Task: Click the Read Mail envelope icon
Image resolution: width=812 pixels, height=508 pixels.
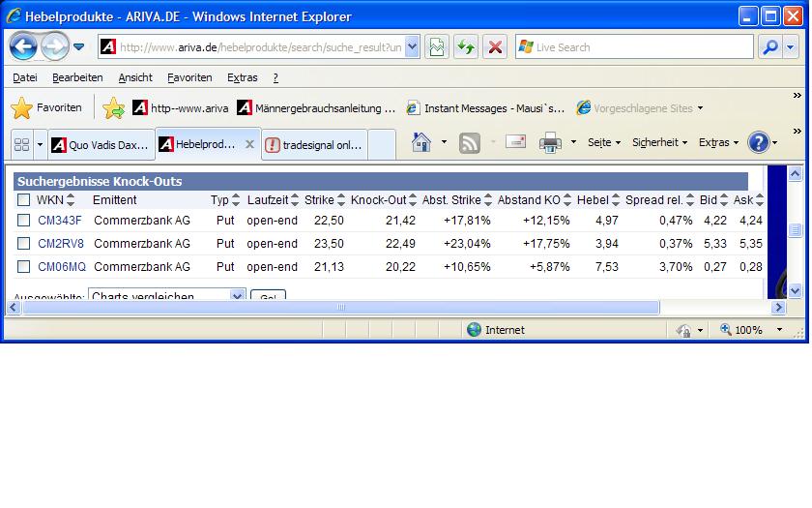Action: 515,141
